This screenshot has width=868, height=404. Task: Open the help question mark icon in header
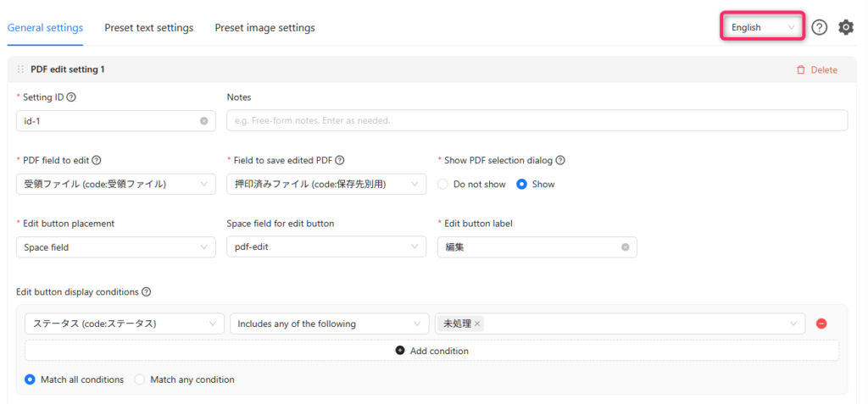820,27
